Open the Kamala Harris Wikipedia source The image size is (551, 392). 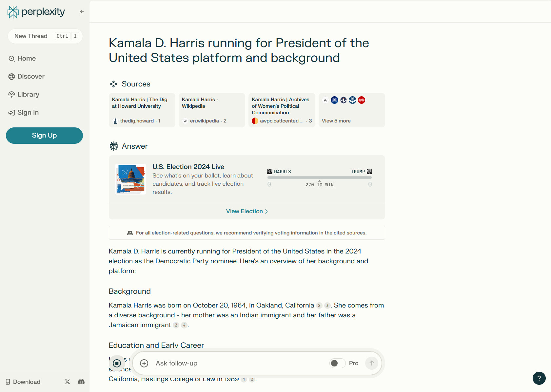211,110
